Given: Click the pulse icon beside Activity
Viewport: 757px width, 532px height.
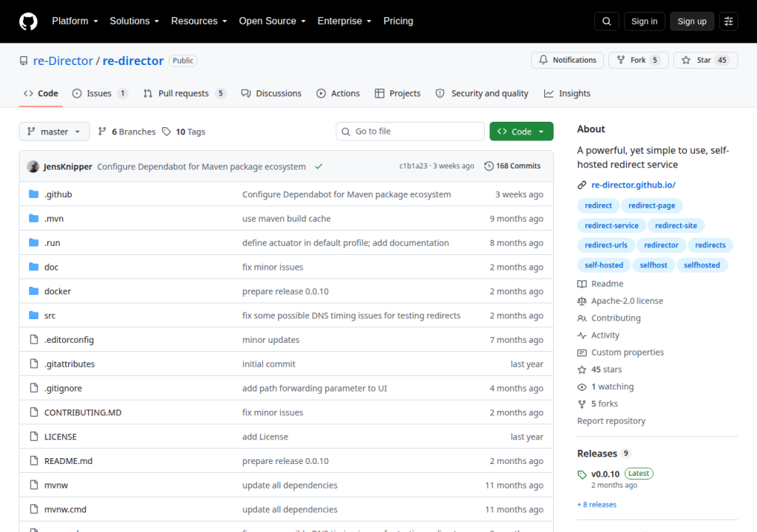Looking at the screenshot, I should pos(582,335).
